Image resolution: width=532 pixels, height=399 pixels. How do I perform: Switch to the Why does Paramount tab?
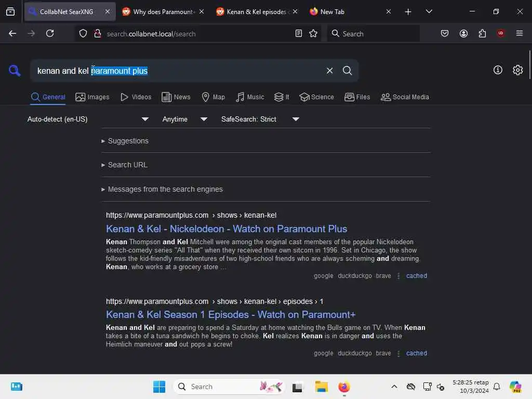pyautogui.click(x=163, y=12)
